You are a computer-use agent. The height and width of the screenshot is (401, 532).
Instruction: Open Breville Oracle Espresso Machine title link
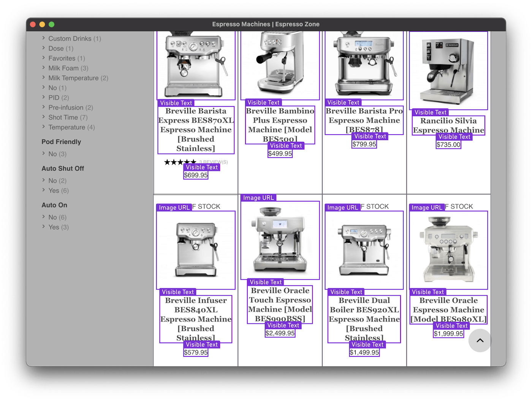(x=448, y=309)
